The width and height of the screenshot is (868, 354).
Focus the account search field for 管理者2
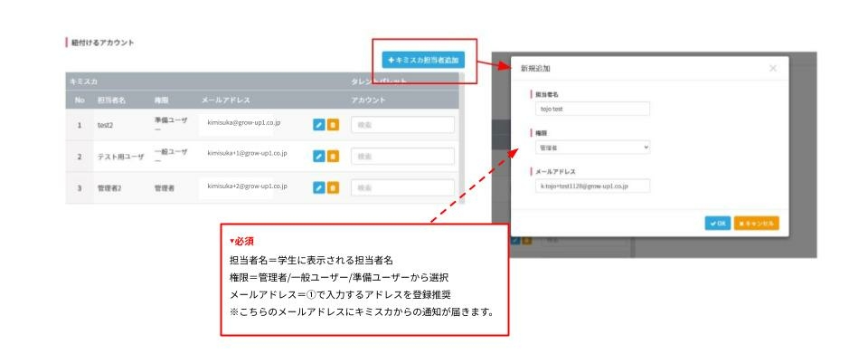[402, 187]
